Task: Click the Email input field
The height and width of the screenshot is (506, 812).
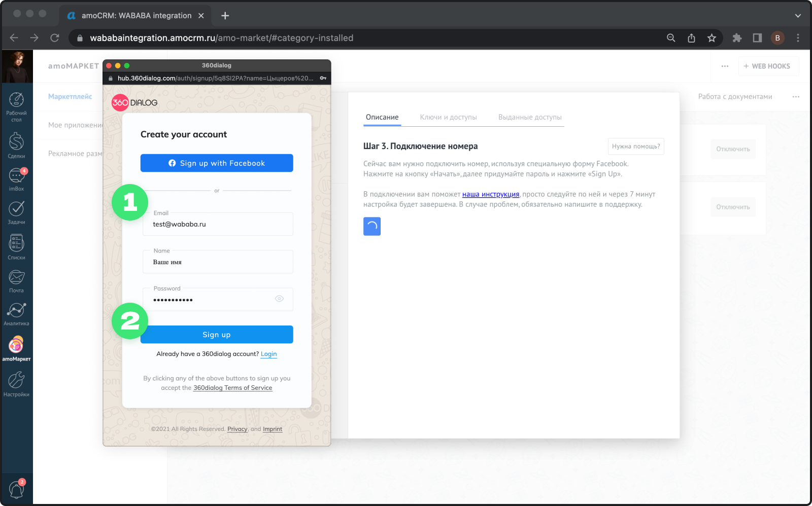Action: [x=218, y=224]
